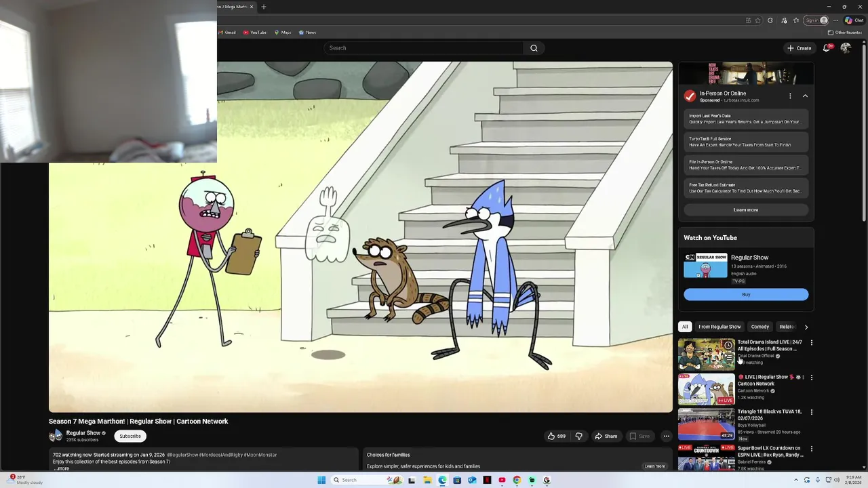Open Other favorites folder
The image size is (868, 488).
tap(845, 33)
